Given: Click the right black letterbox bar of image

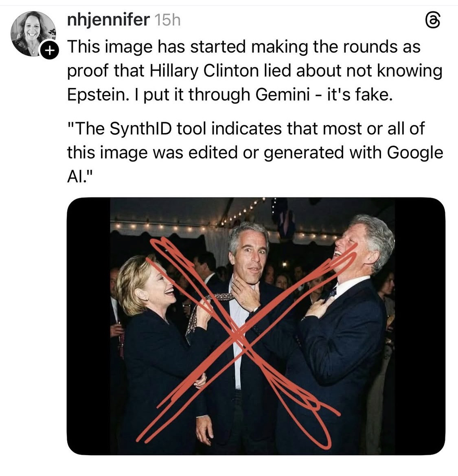Looking at the screenshot, I should click(420, 326).
